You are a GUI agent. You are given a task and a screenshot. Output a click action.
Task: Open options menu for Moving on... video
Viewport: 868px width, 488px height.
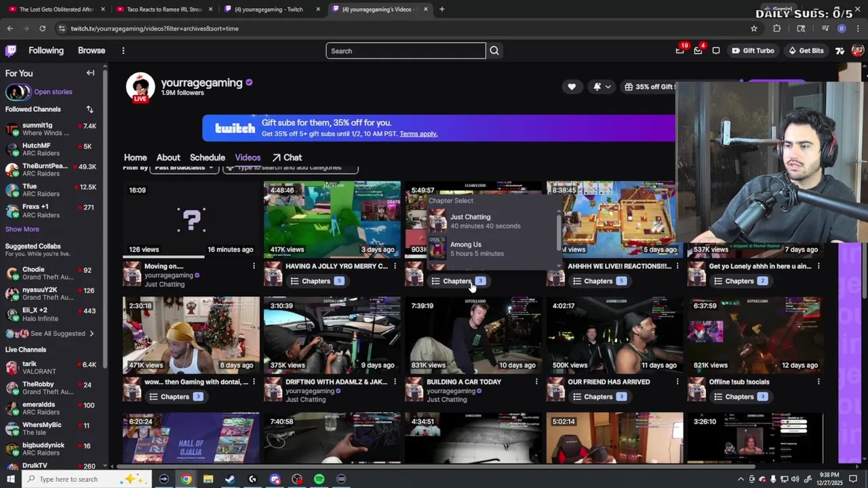click(254, 266)
